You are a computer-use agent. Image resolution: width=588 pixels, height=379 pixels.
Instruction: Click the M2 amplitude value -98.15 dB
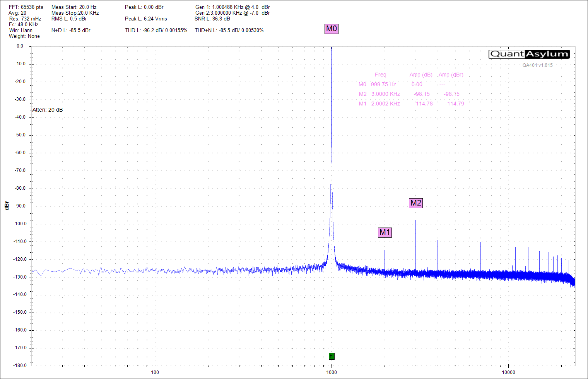(422, 94)
